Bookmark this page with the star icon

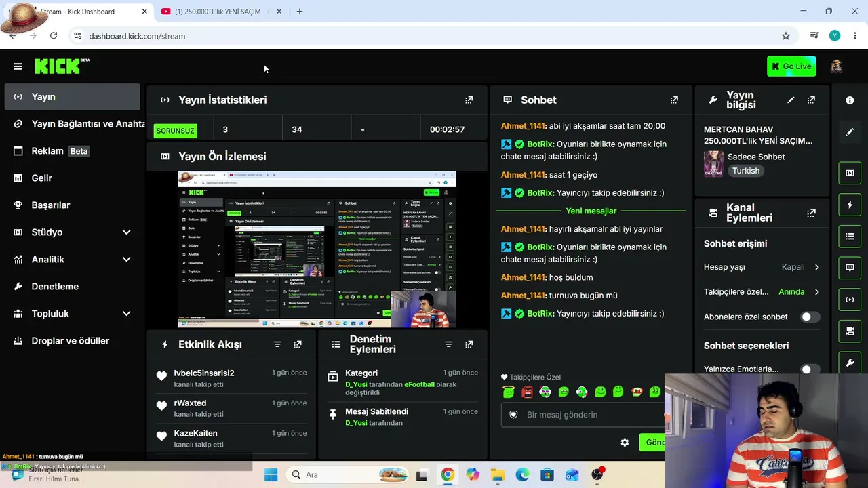click(x=786, y=36)
